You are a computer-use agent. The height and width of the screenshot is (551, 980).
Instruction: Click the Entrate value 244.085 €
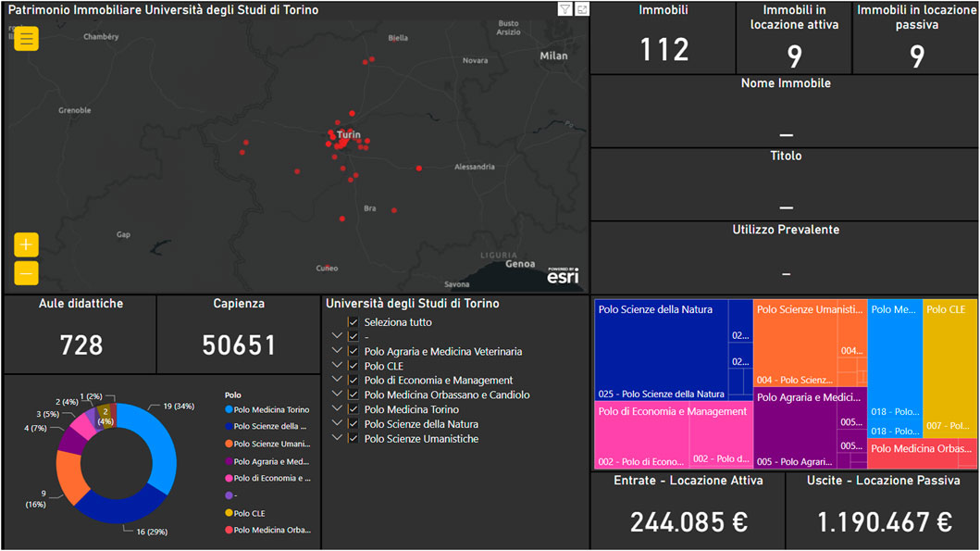coord(688,522)
